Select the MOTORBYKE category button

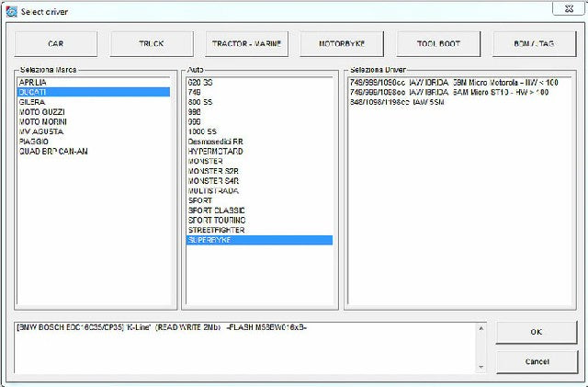(x=342, y=44)
